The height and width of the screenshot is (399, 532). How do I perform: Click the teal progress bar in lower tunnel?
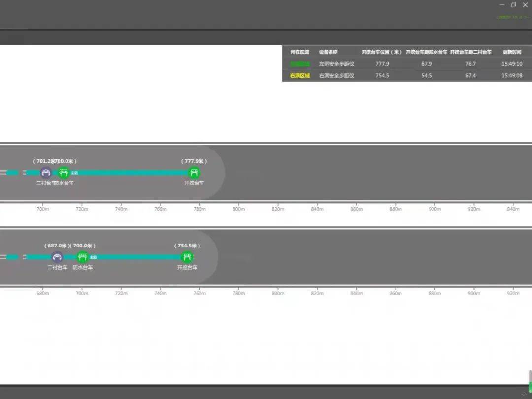click(x=133, y=257)
